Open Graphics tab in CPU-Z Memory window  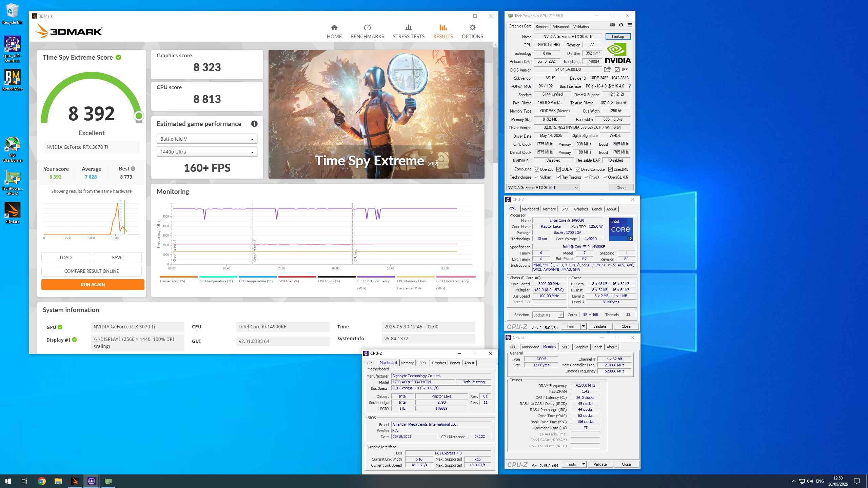point(581,347)
